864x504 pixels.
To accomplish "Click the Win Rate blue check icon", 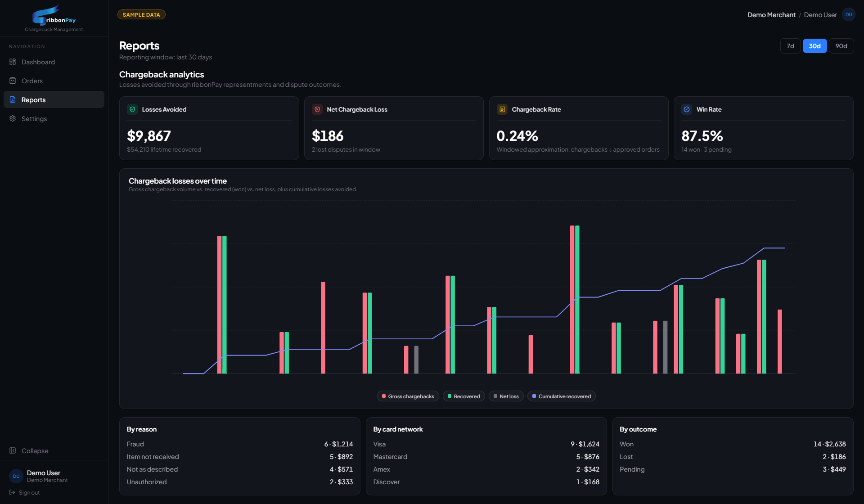I will pyautogui.click(x=687, y=109).
